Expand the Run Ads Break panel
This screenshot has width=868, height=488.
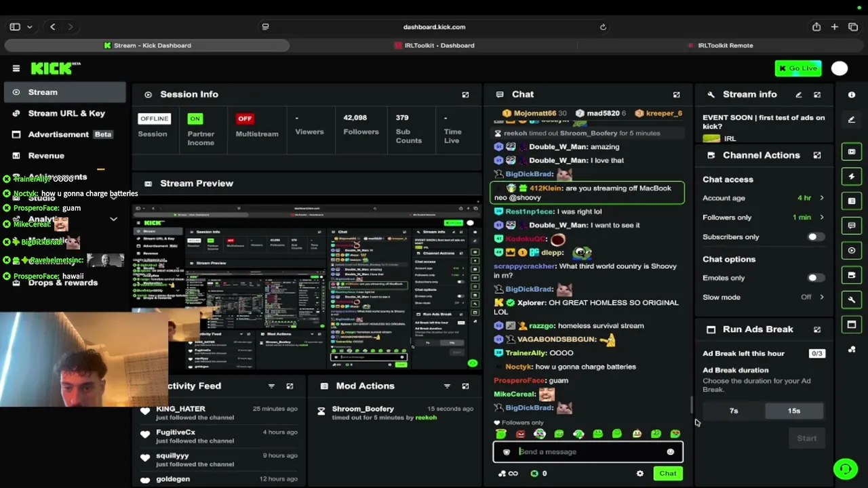[x=817, y=329]
